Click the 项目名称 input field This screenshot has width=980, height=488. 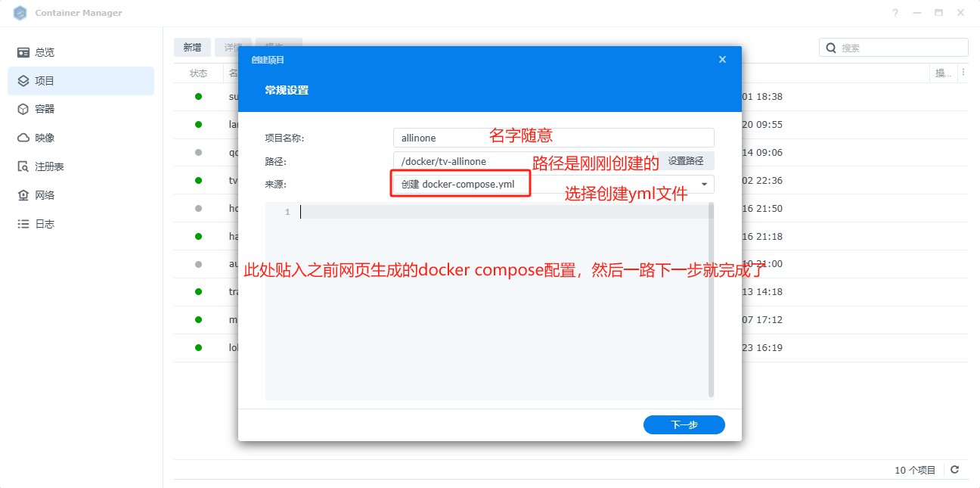point(554,138)
